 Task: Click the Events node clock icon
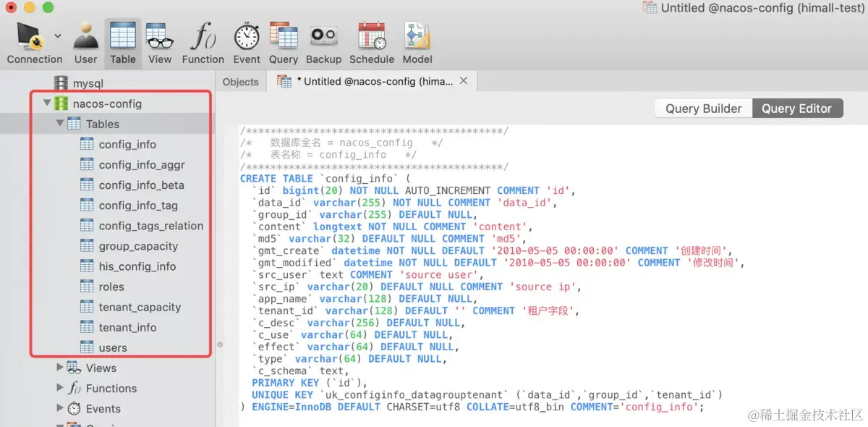tap(74, 408)
